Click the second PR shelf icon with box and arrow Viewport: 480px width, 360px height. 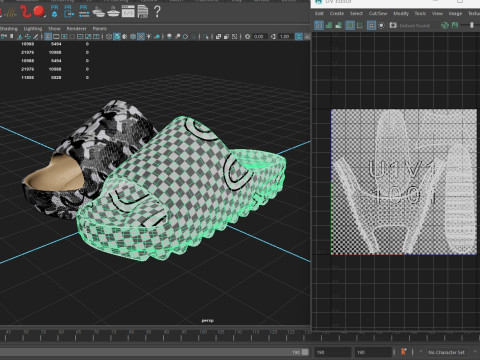[x=69, y=11]
